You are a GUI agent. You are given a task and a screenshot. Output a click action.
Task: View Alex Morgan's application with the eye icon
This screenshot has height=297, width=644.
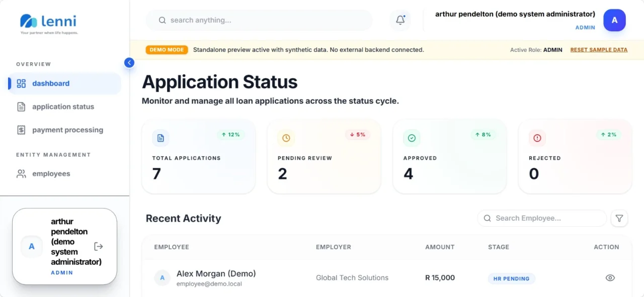610,278
